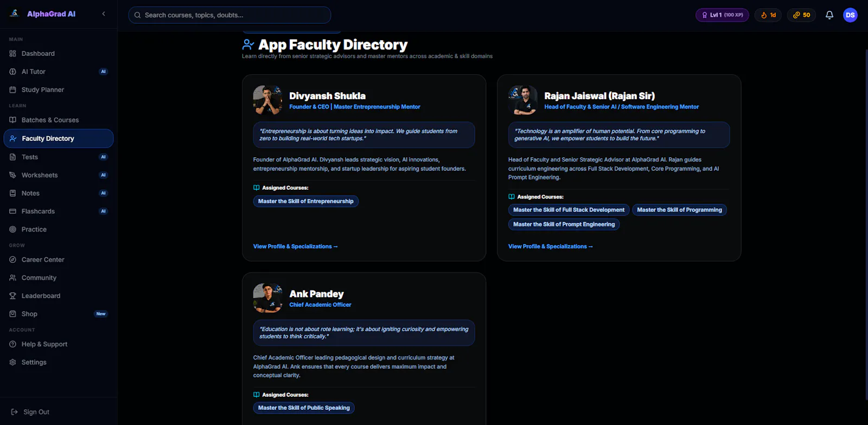
Task: Click the Tests document icon
Action: 12,157
